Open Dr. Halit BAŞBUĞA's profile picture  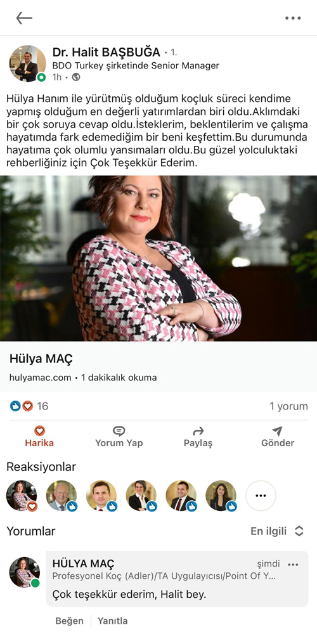27,63
